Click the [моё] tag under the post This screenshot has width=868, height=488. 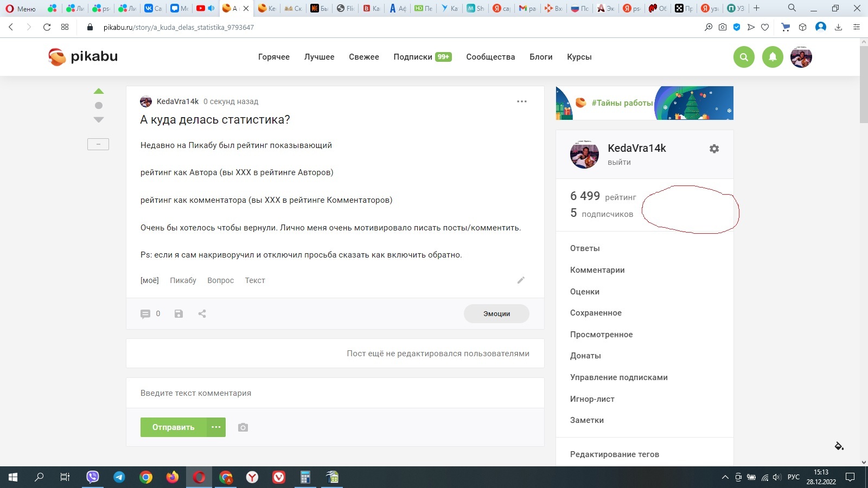pyautogui.click(x=150, y=280)
